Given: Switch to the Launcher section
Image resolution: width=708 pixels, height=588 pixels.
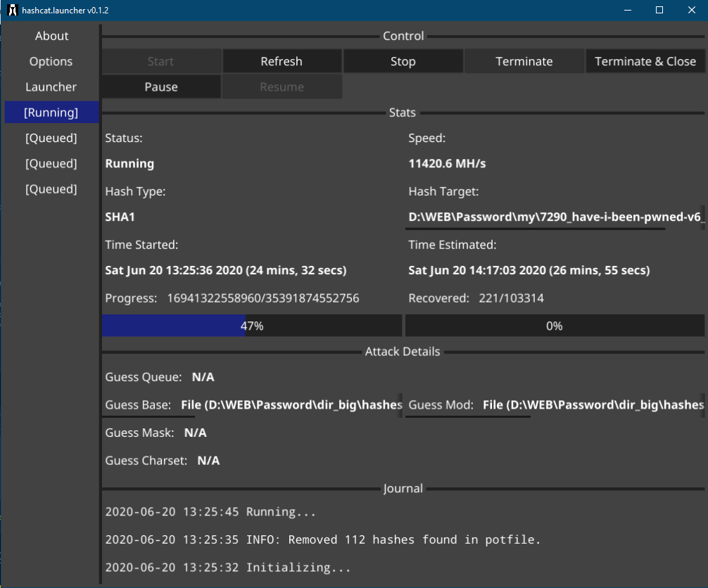Looking at the screenshot, I should click(51, 87).
